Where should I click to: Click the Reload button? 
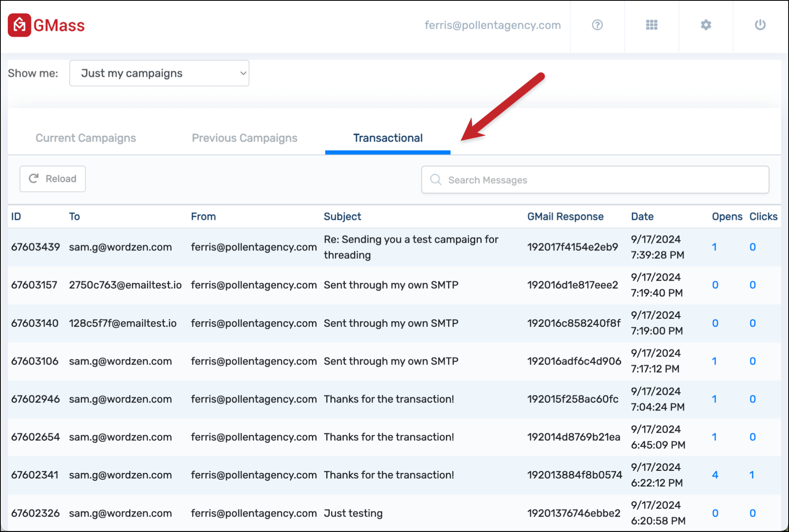[52, 179]
